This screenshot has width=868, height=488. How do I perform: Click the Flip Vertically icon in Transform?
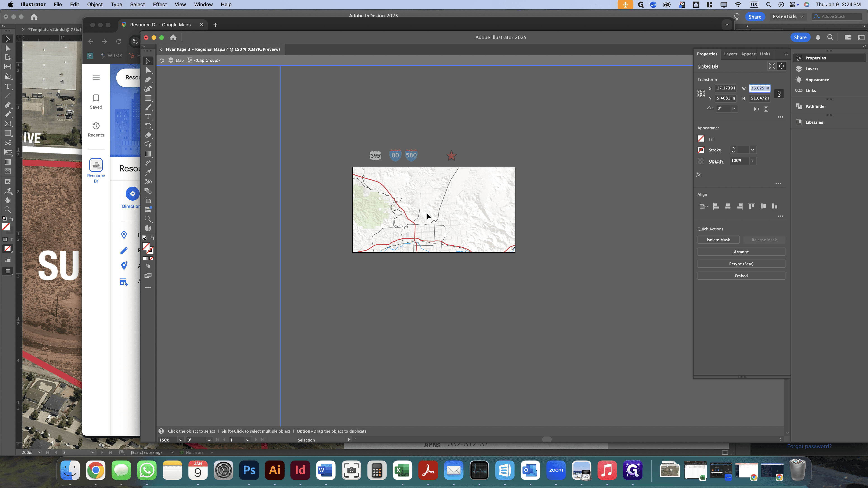tap(766, 109)
